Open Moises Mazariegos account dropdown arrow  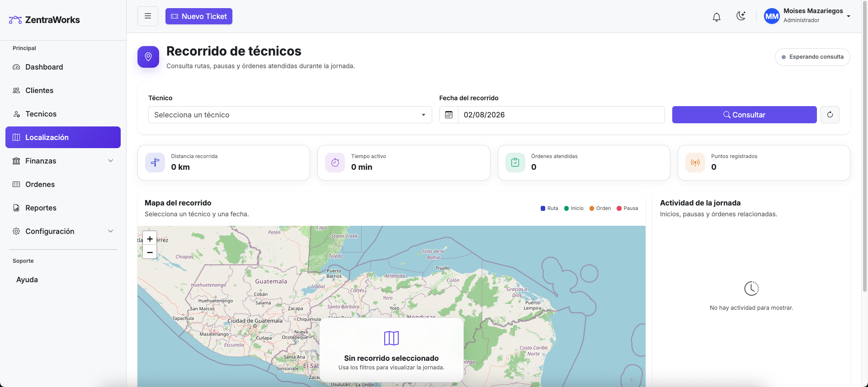tap(849, 16)
